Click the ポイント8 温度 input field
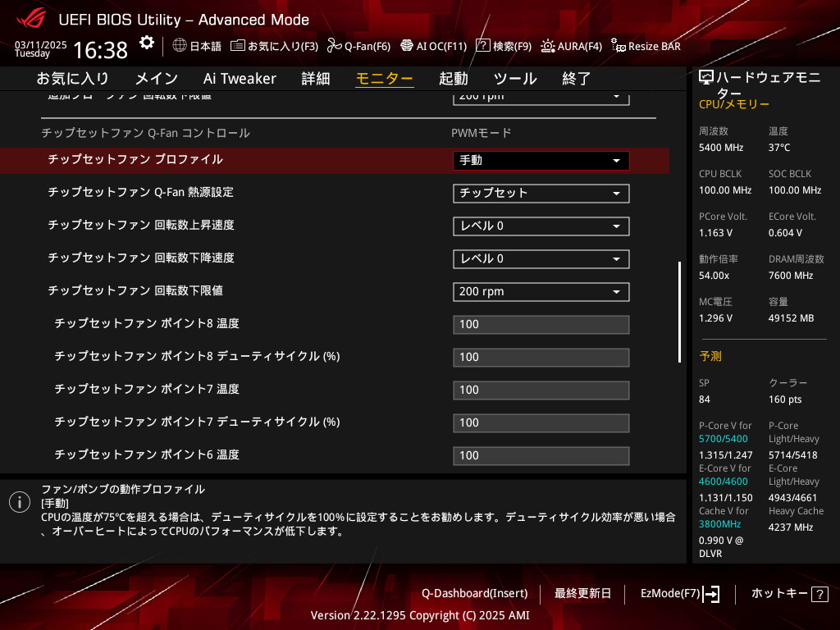This screenshot has height=630, width=840. coord(541,325)
